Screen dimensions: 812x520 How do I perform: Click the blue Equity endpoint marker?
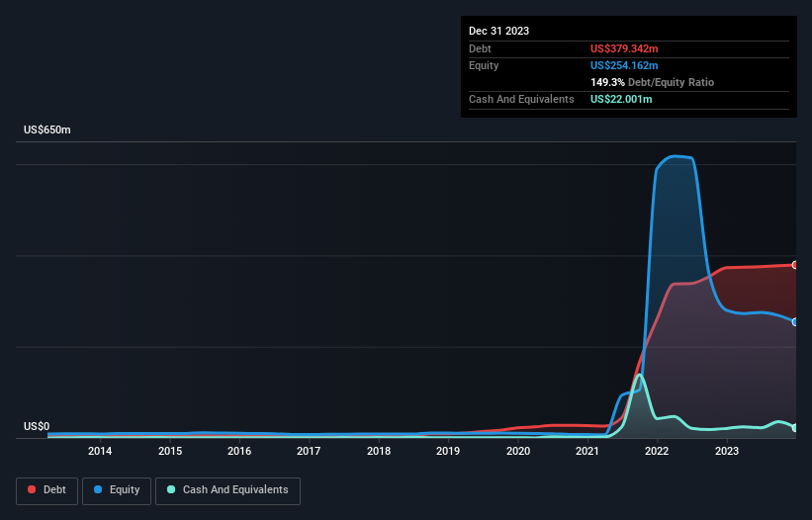(795, 322)
